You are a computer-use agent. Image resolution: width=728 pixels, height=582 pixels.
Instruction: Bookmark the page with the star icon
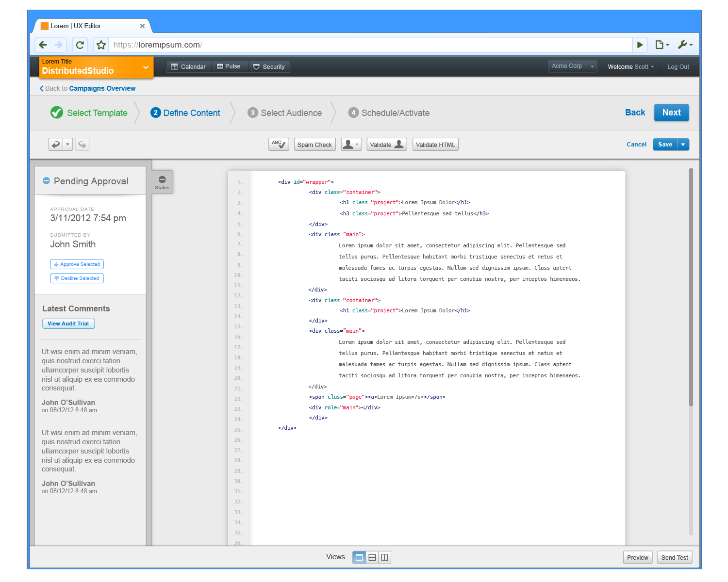coord(101,45)
